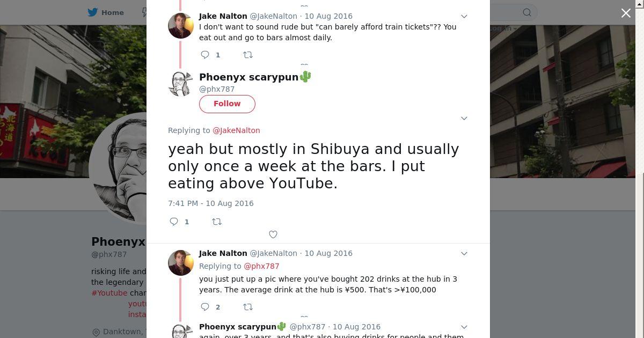Retweet the 202 drinks tweet
This screenshot has height=338, width=644.
point(248,307)
